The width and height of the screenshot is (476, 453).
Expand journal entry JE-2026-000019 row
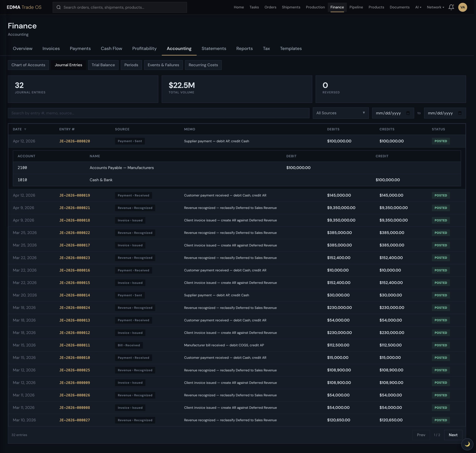237,195
